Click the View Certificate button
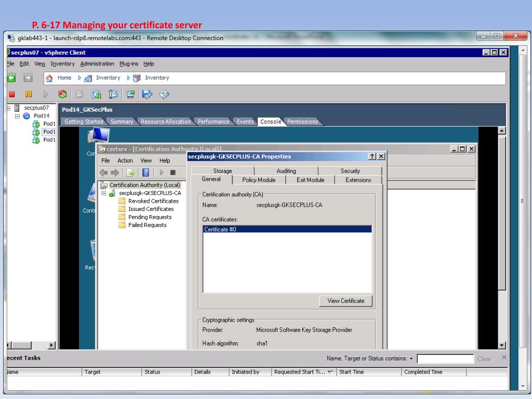Viewport: 532px width, 399px height. [x=345, y=301]
